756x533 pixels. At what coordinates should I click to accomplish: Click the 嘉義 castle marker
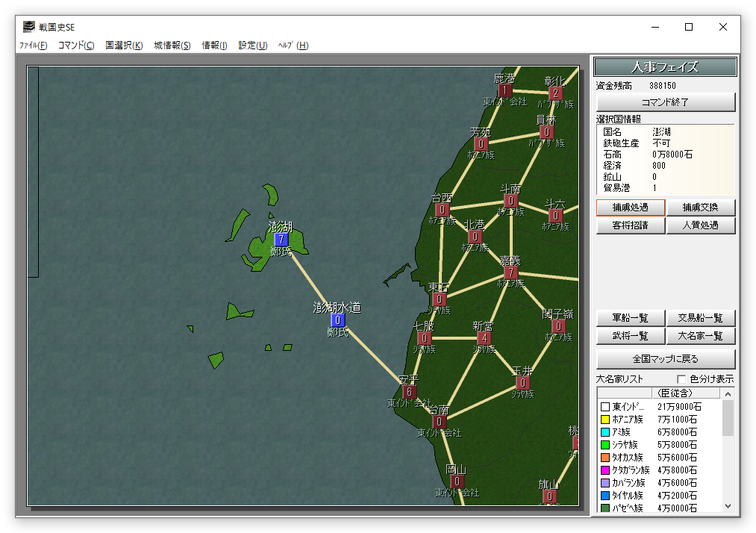(510, 272)
